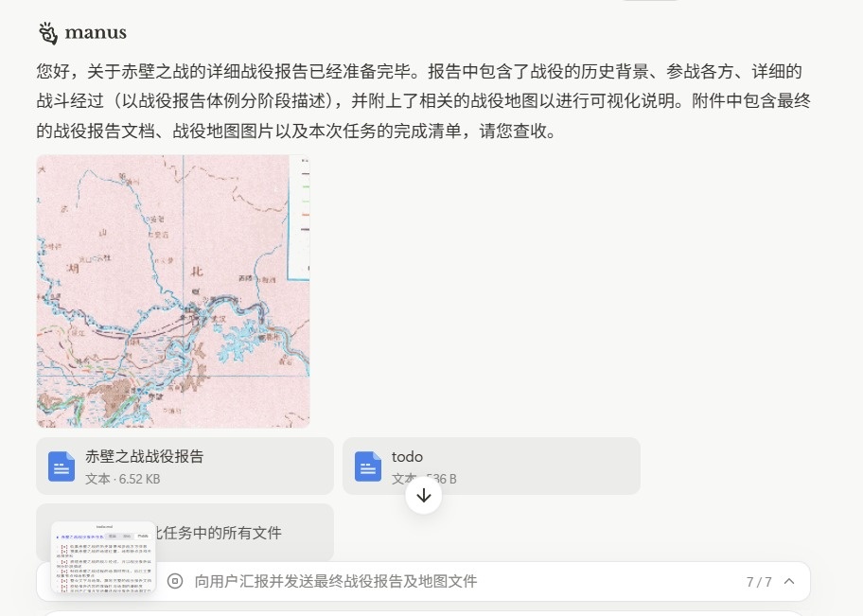Viewport: 863px width, 616px height.
Task: Click the blue document icon on 赤壁之战战役报告 card
Action: (62, 466)
